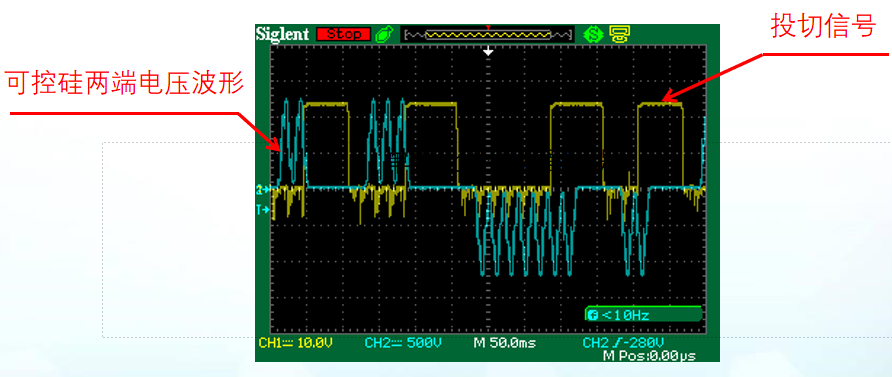The image size is (892, 377).
Task: Click the T trigger level marker
Action: pyautogui.click(x=262, y=210)
